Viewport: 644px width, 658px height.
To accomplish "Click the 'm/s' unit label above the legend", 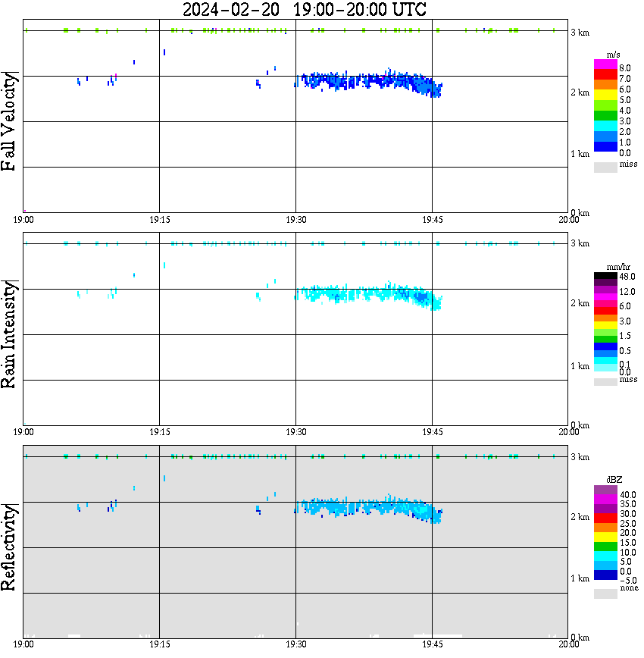I will click(x=613, y=55).
